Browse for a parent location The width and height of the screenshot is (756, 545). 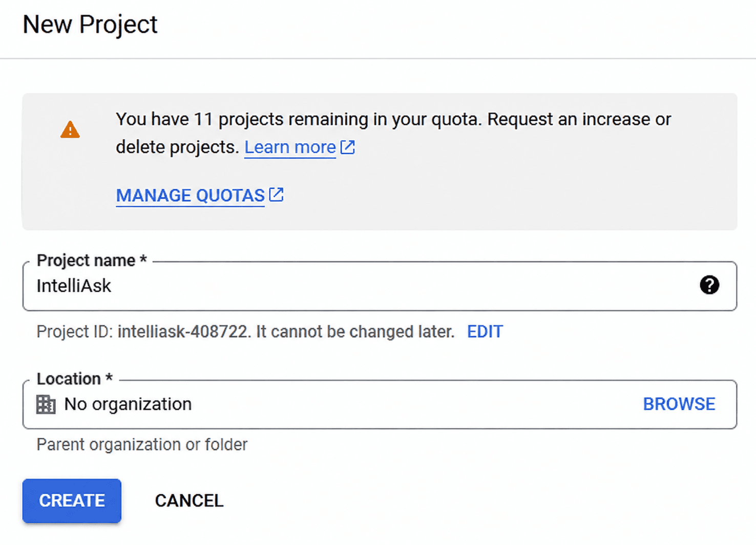click(679, 404)
